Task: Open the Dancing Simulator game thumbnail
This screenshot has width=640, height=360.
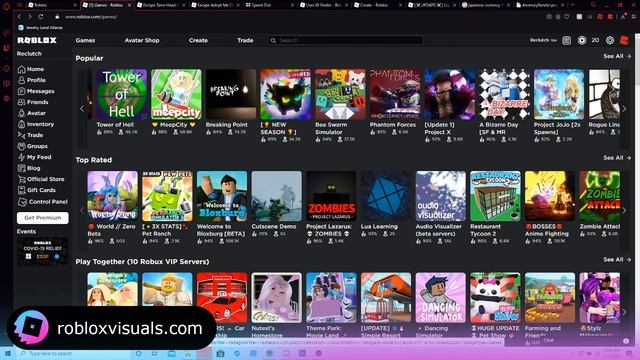Action: [441, 298]
